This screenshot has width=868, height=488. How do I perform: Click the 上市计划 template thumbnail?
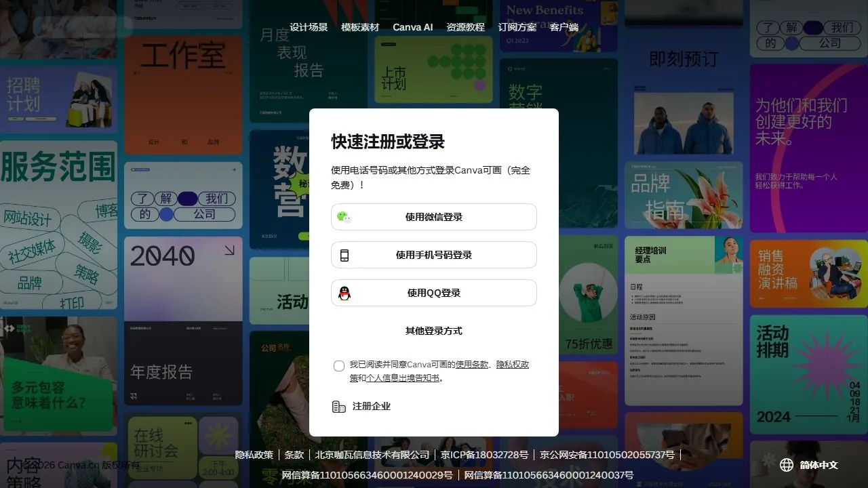click(x=433, y=69)
